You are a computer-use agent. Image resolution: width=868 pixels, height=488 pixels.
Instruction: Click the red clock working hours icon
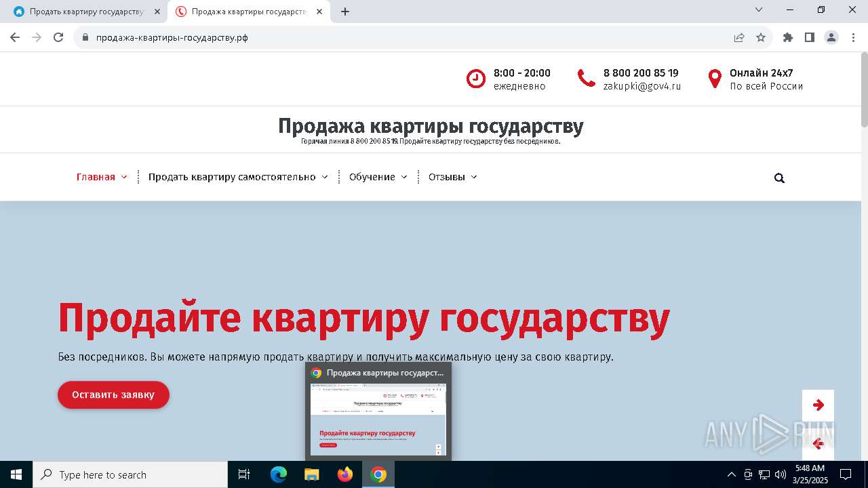coord(476,79)
